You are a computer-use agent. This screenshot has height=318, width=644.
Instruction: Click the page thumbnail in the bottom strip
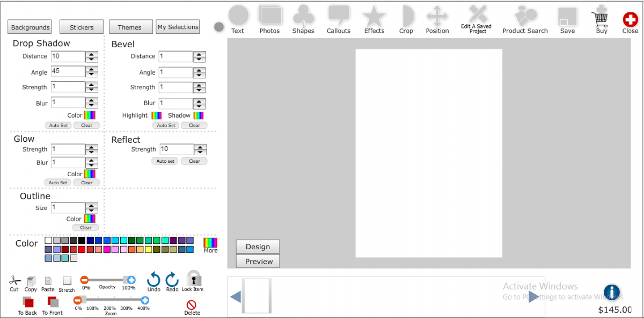coord(256,295)
